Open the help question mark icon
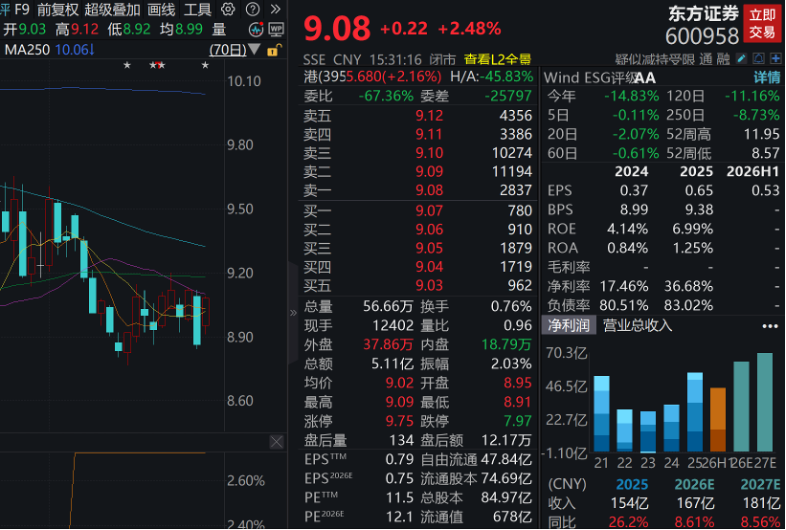This screenshot has width=786, height=530. point(253,9)
